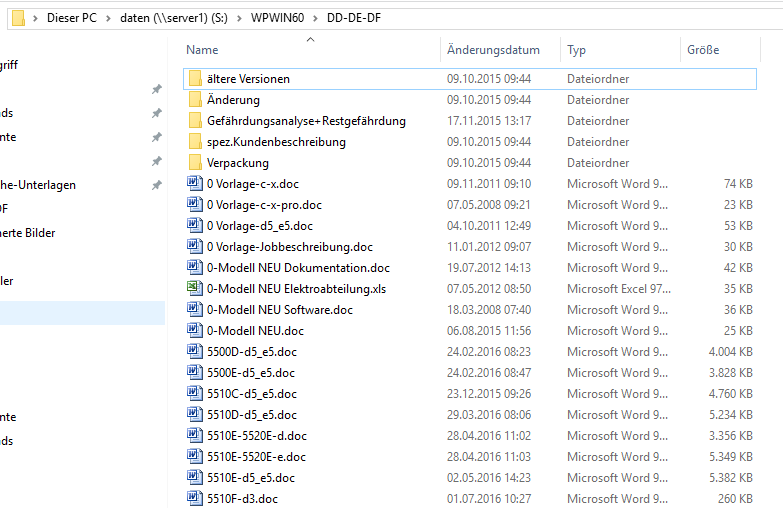Select the file 5510E-5520E-d.doc

tap(256, 436)
